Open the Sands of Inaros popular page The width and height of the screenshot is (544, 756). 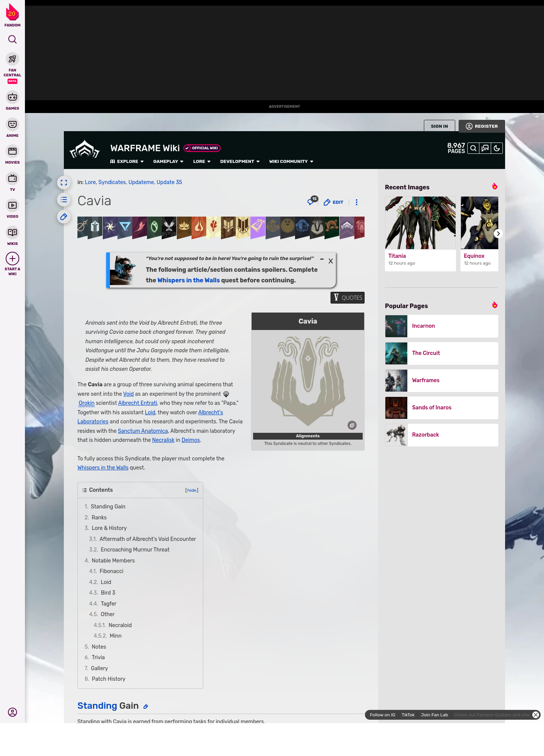click(x=442, y=408)
